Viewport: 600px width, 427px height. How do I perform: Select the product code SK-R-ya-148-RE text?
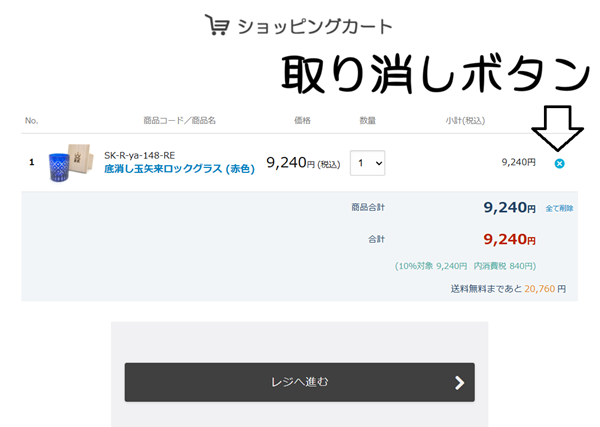click(x=139, y=155)
